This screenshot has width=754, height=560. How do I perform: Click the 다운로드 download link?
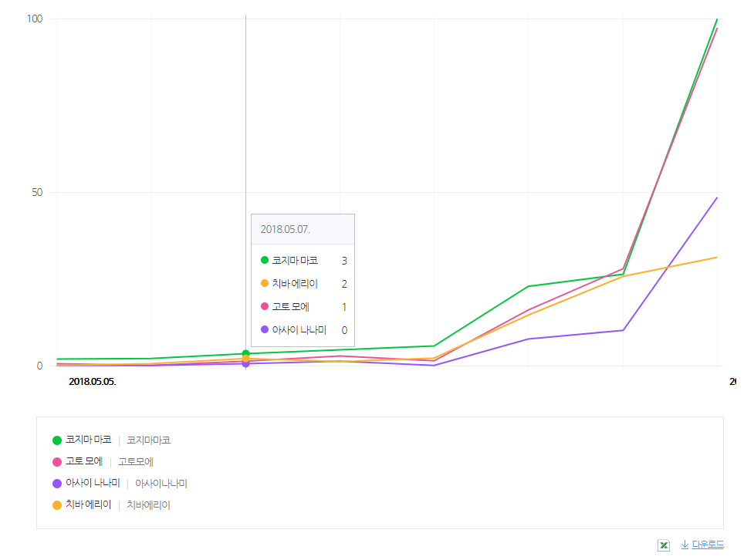pyautogui.click(x=708, y=545)
